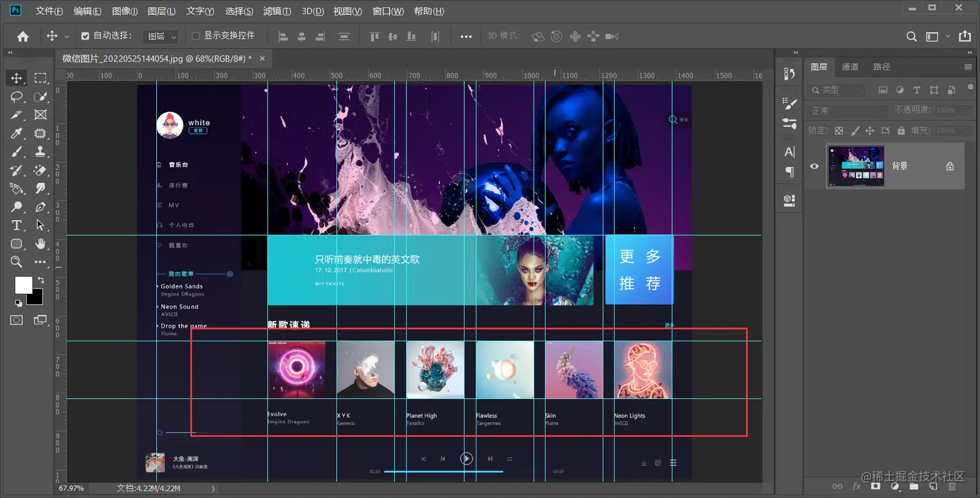This screenshot has height=498, width=980.
Task: Select the Paint Bucket tool
Action: (17, 188)
